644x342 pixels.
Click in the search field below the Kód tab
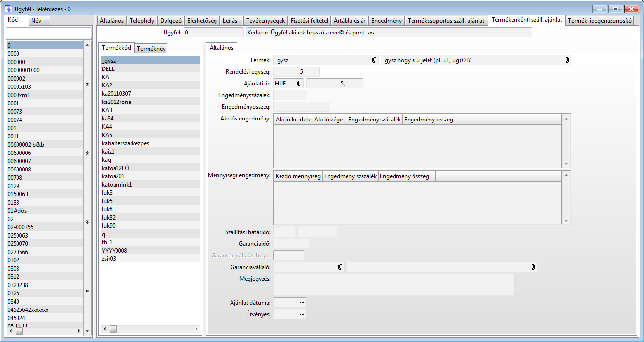49,32
